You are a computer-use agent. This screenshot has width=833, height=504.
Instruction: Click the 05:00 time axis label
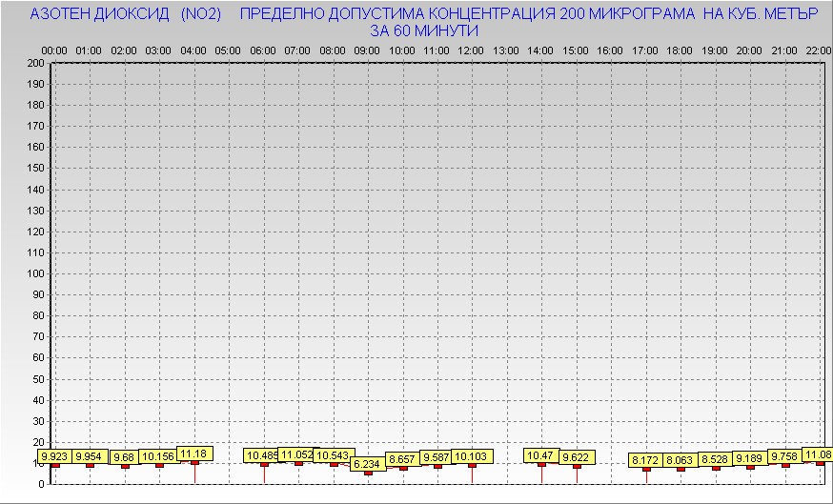tap(228, 50)
